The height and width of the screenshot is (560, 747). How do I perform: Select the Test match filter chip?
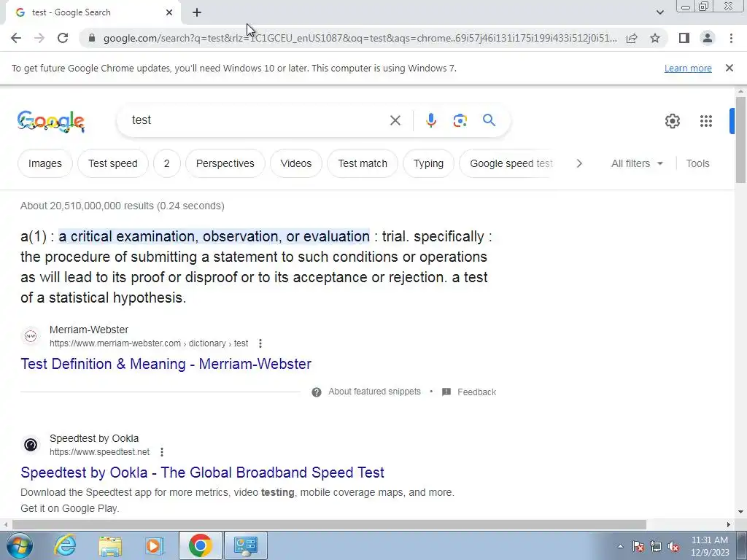(x=363, y=163)
